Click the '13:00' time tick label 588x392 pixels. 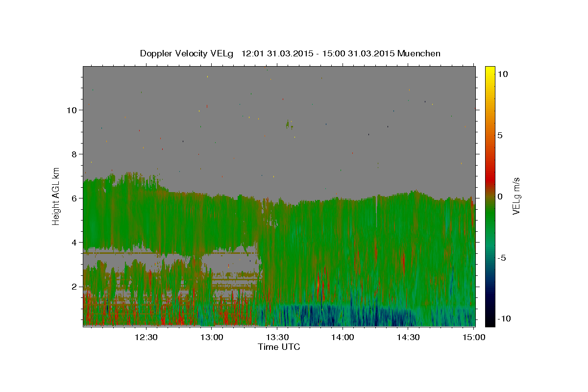[212, 337]
